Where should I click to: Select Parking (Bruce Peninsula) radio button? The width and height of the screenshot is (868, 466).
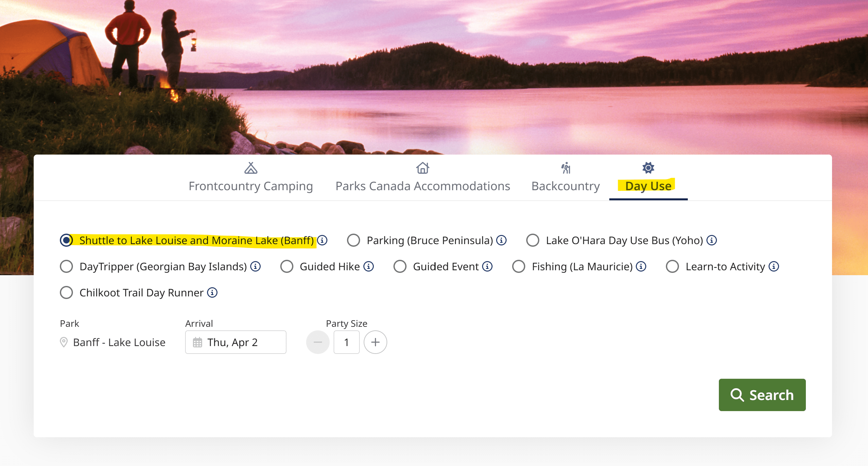pyautogui.click(x=354, y=241)
